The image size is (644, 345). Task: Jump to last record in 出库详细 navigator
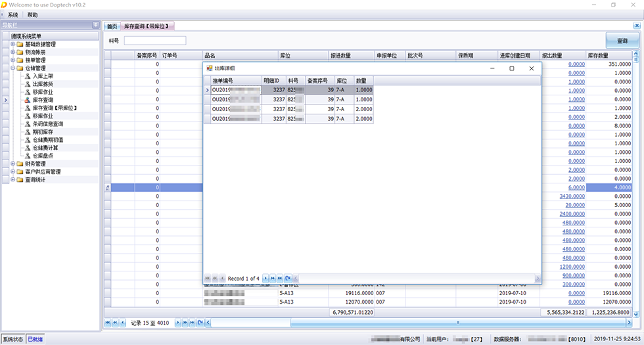tap(280, 279)
